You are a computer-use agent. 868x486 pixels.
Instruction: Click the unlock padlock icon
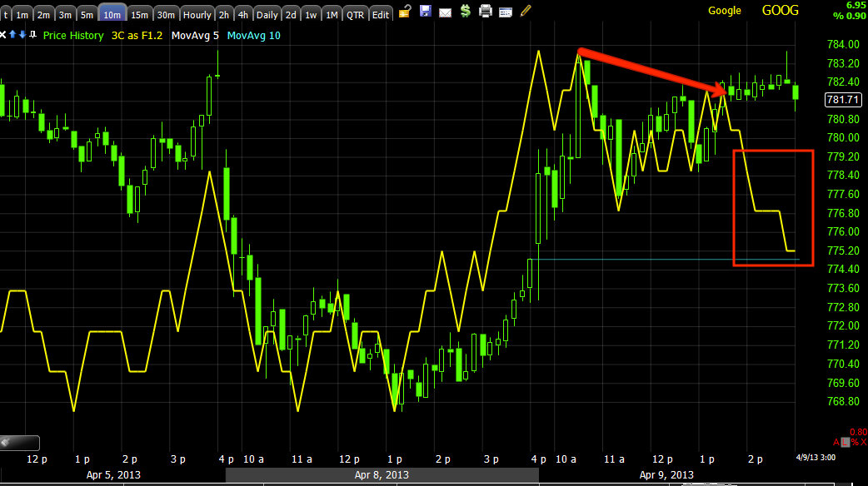pos(405,11)
